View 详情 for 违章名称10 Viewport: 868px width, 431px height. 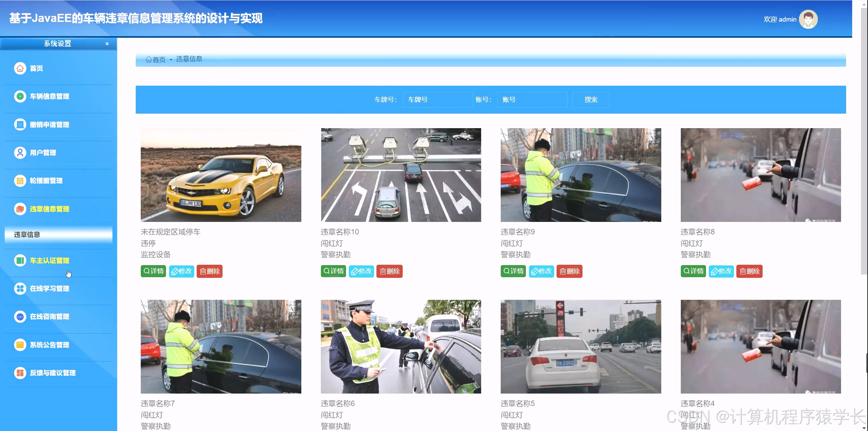tap(333, 271)
